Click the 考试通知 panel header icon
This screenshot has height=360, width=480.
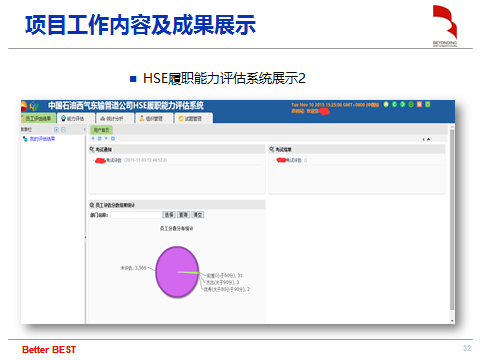[92, 149]
